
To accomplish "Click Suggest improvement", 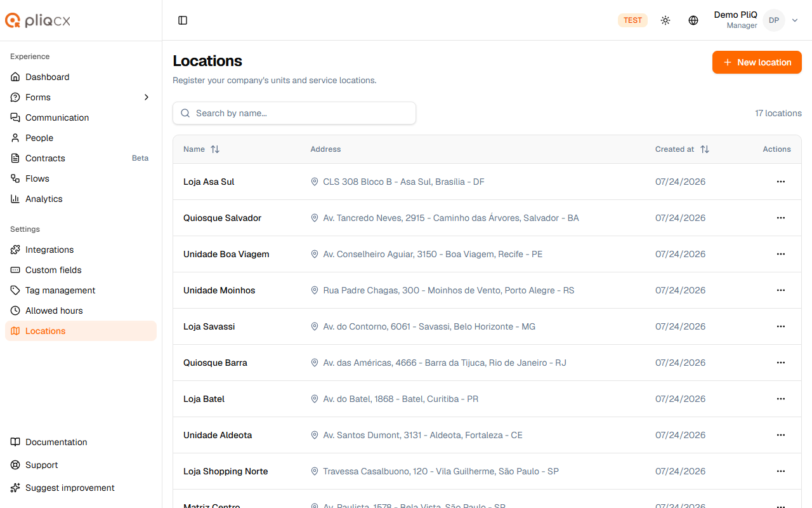I will (x=81, y=488).
